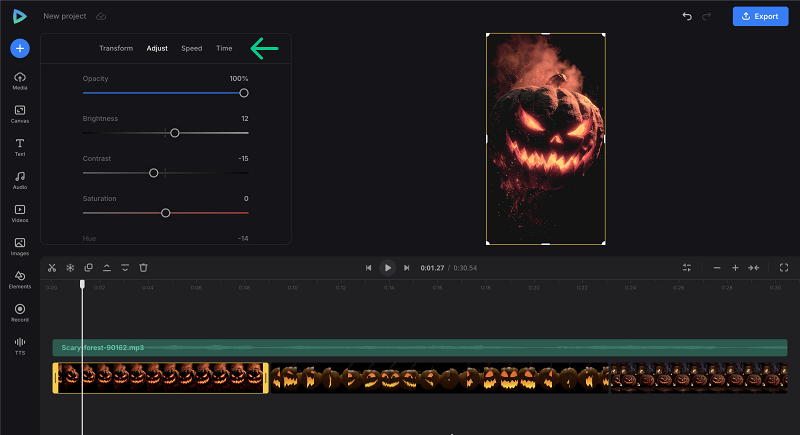This screenshot has width=800, height=435.
Task: Click the Contrast slider handle
Action: tap(154, 173)
